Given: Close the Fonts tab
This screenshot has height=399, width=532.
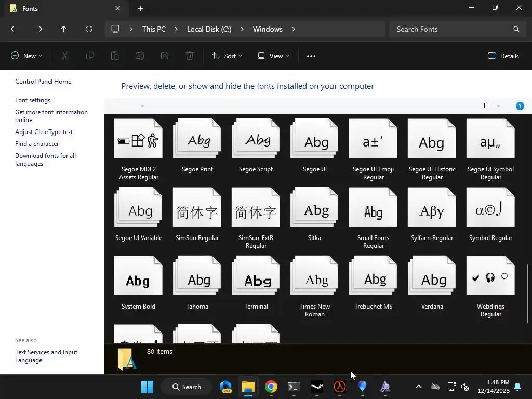Looking at the screenshot, I should 118,8.
